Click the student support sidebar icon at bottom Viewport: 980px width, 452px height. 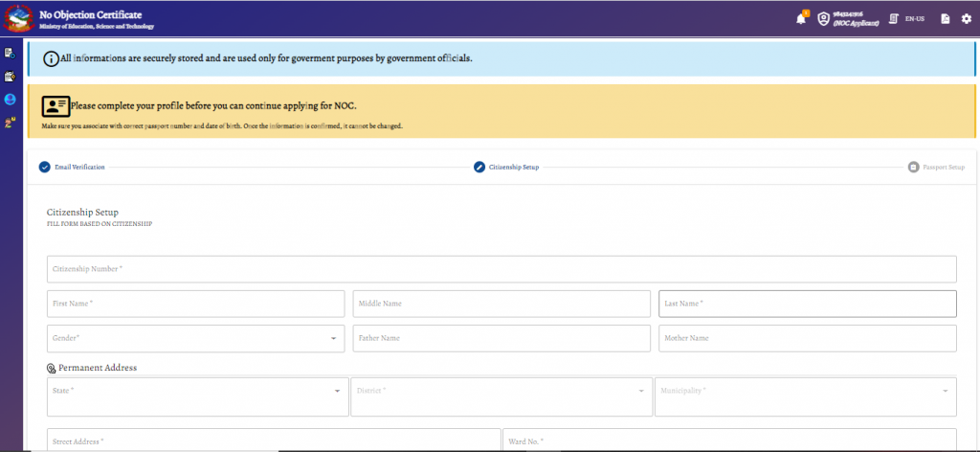[10, 123]
